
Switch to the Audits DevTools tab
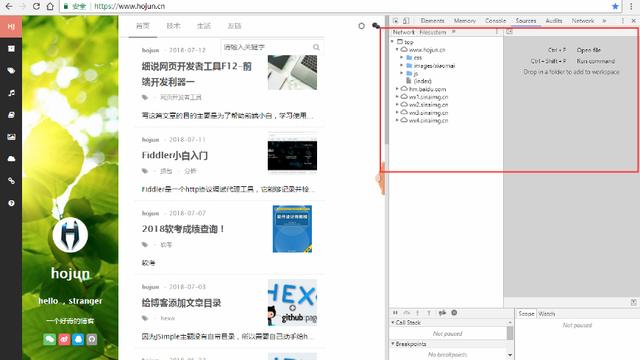coord(553,20)
